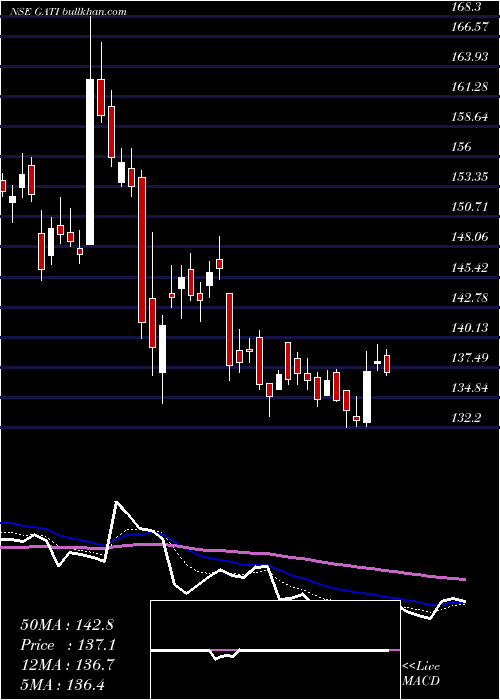Select the 168.3 price axis label
Image resolution: width=500 pixels, height=700 pixels.
pos(468,7)
